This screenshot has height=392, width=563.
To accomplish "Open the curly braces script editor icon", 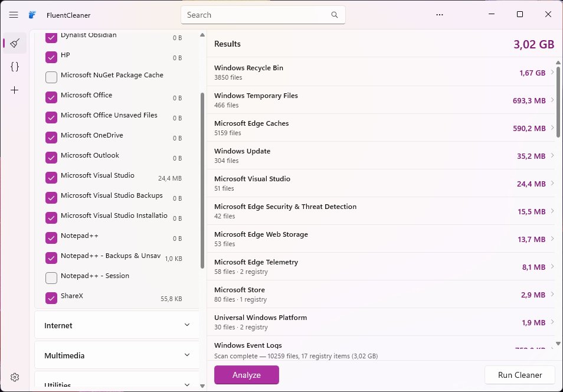I will pos(15,67).
